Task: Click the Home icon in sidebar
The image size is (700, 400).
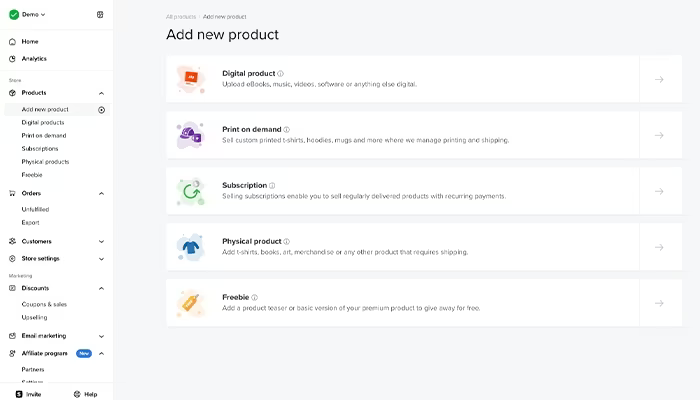Action: point(12,42)
